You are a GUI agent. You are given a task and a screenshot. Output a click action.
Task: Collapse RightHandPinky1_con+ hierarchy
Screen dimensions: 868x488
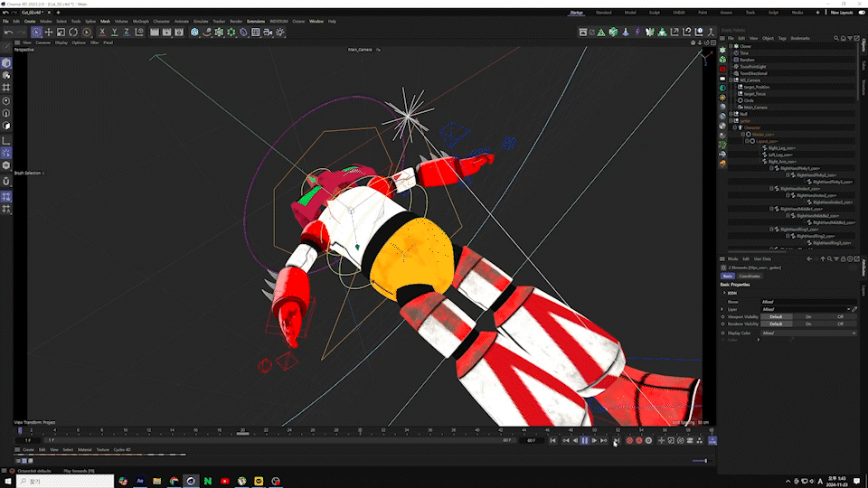tap(771, 168)
